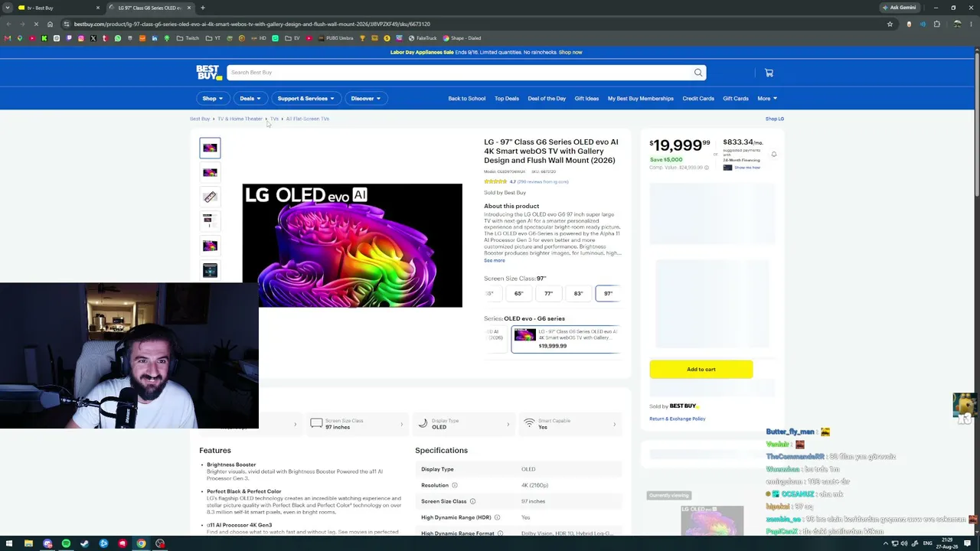Select the first product thumbnail image
980x551 pixels.
210,148
